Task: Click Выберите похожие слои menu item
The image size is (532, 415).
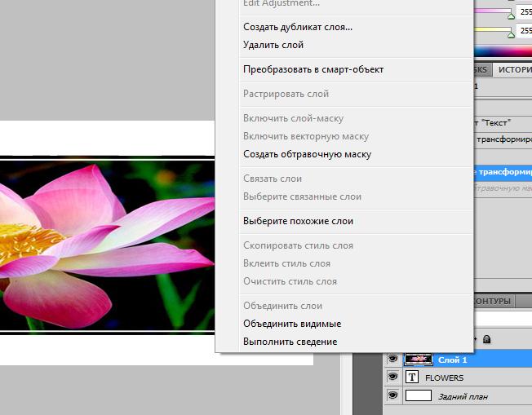Action: [x=298, y=221]
